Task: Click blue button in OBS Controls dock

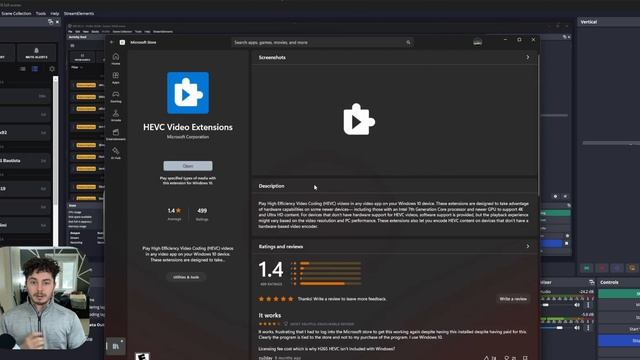Action: tap(619, 340)
